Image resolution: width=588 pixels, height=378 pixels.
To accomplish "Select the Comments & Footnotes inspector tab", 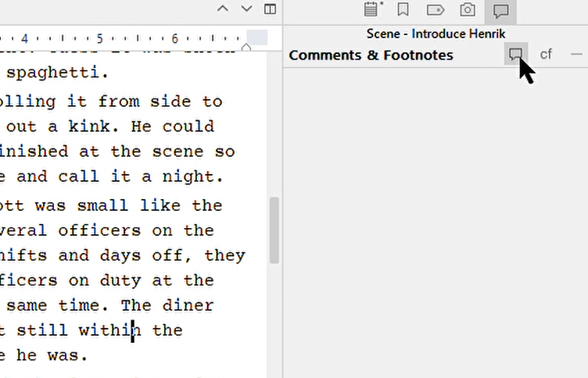I will tap(500, 11).
